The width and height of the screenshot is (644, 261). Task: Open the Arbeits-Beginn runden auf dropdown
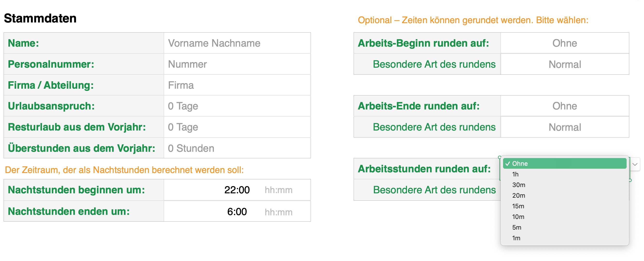pyautogui.click(x=564, y=43)
